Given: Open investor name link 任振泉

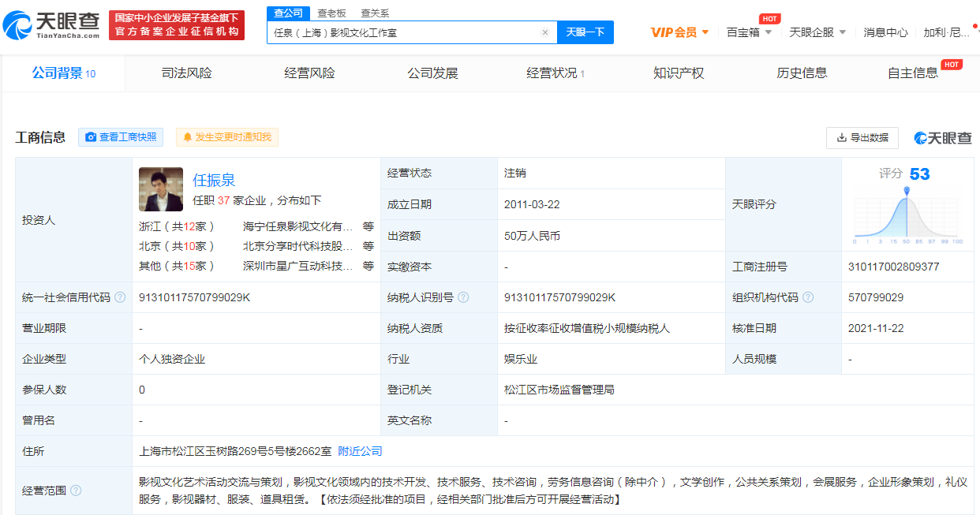Looking at the screenshot, I should click(x=214, y=180).
